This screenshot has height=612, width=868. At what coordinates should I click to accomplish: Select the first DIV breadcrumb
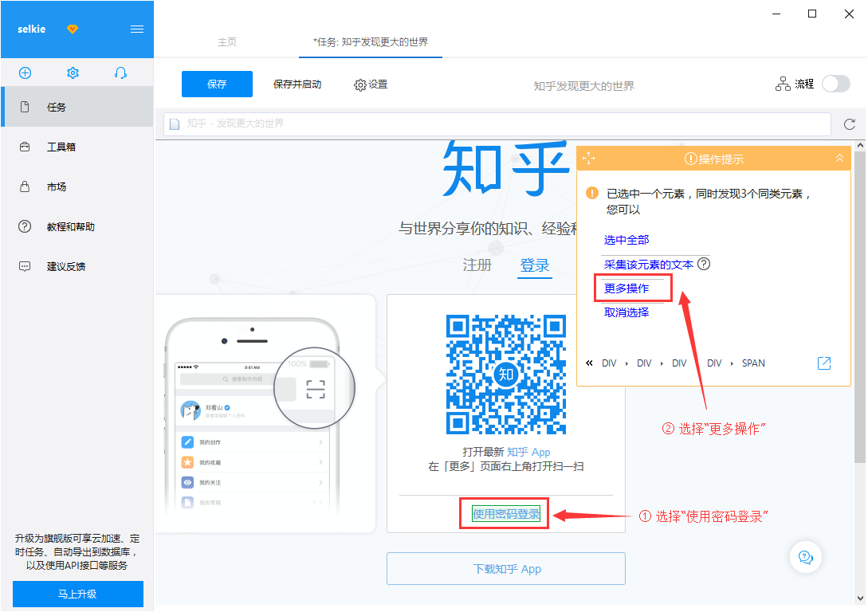tap(609, 363)
